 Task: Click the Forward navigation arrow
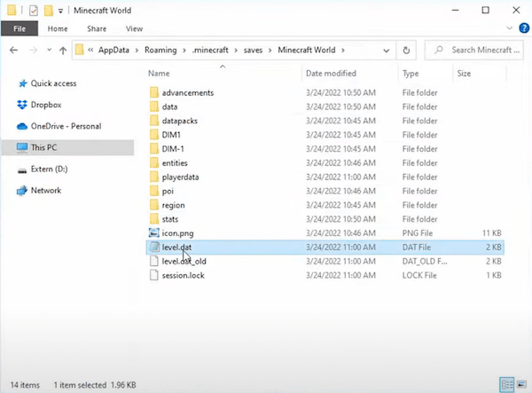click(x=34, y=51)
